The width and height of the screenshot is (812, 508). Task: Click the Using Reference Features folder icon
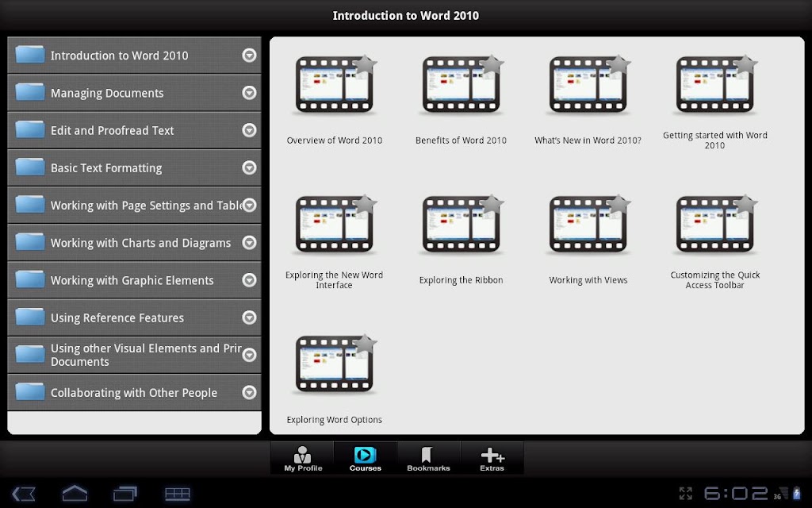(x=30, y=317)
